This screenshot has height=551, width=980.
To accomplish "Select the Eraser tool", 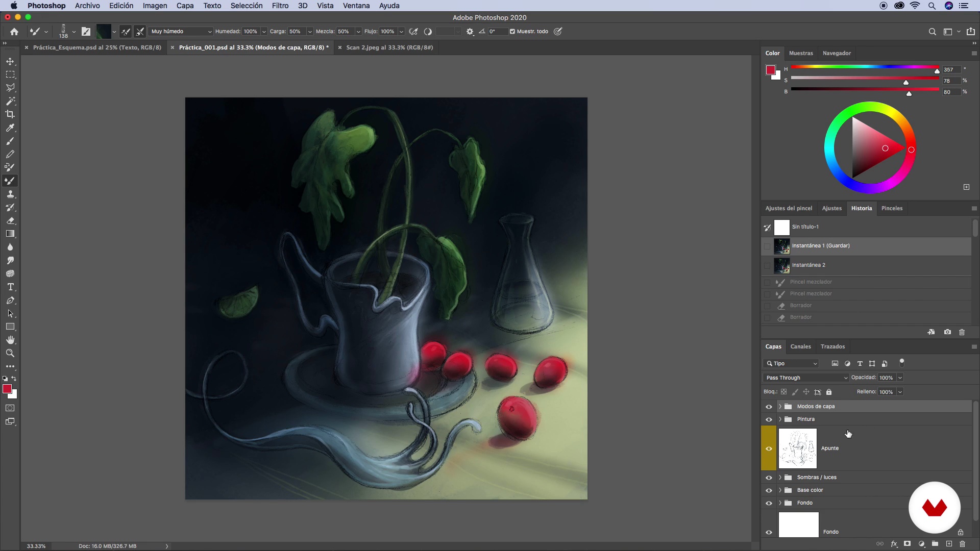I will 10,220.
